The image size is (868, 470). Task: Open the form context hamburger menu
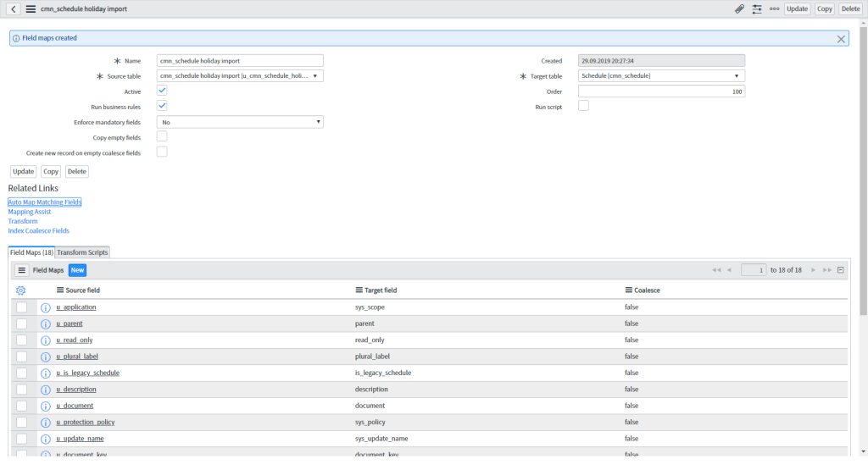tap(31, 8)
